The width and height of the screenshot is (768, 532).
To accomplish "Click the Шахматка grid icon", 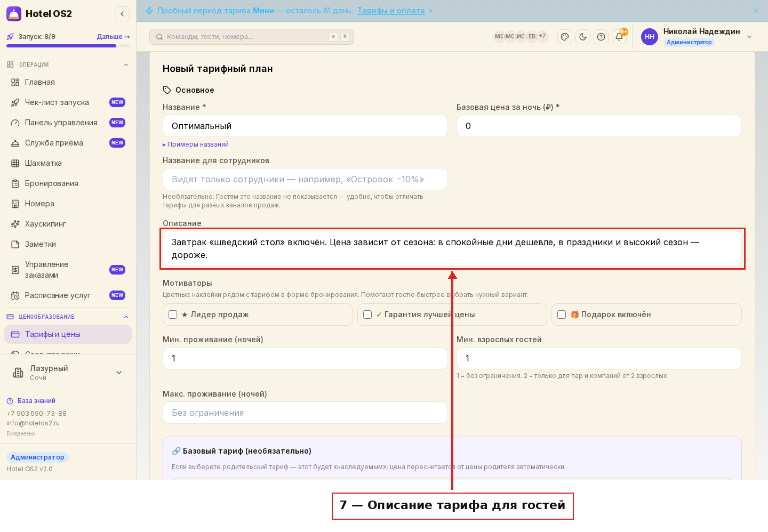I will (15, 163).
